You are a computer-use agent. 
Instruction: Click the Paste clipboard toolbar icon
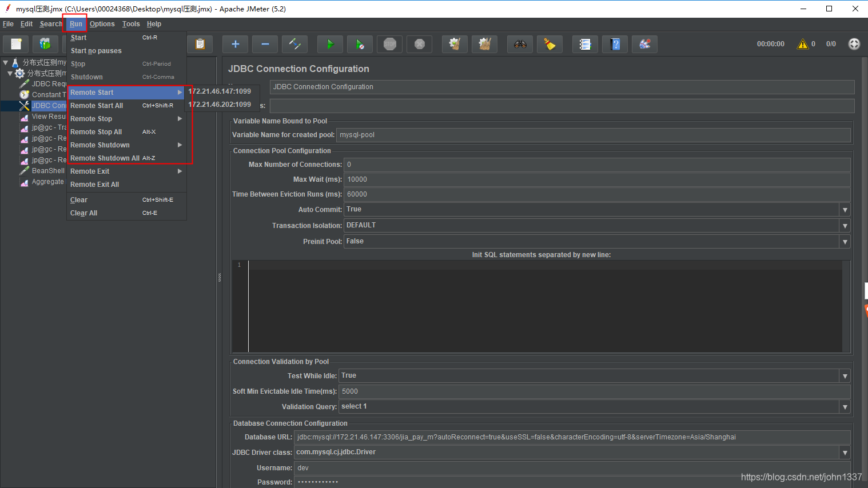click(200, 44)
